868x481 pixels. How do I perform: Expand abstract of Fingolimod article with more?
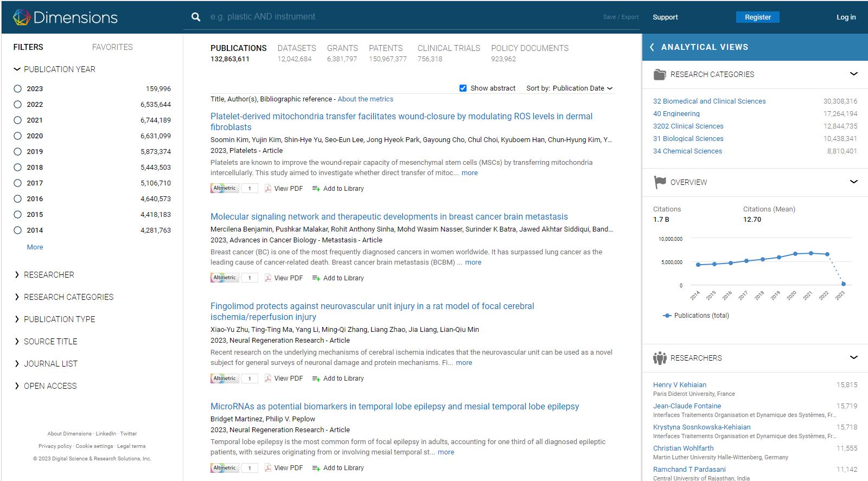464,363
